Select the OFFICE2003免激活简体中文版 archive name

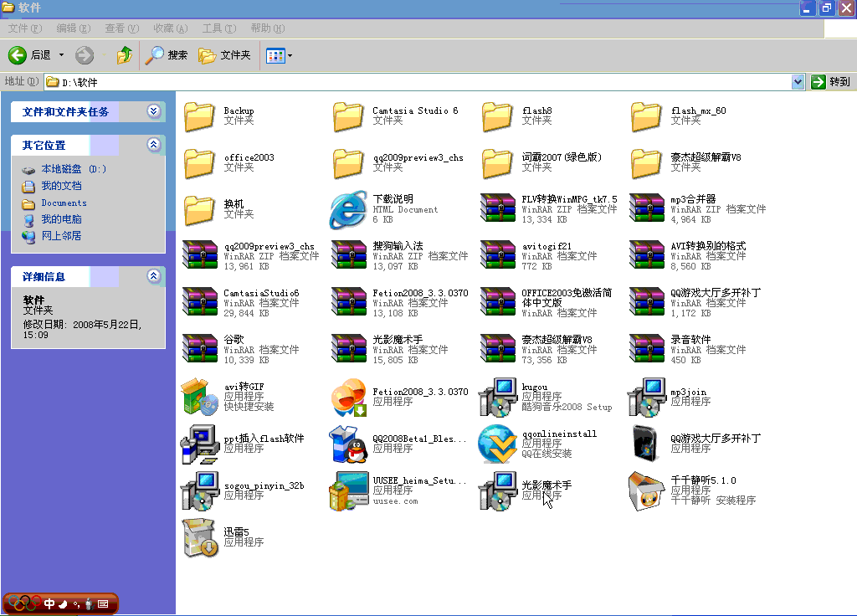pyautogui.click(x=567, y=298)
